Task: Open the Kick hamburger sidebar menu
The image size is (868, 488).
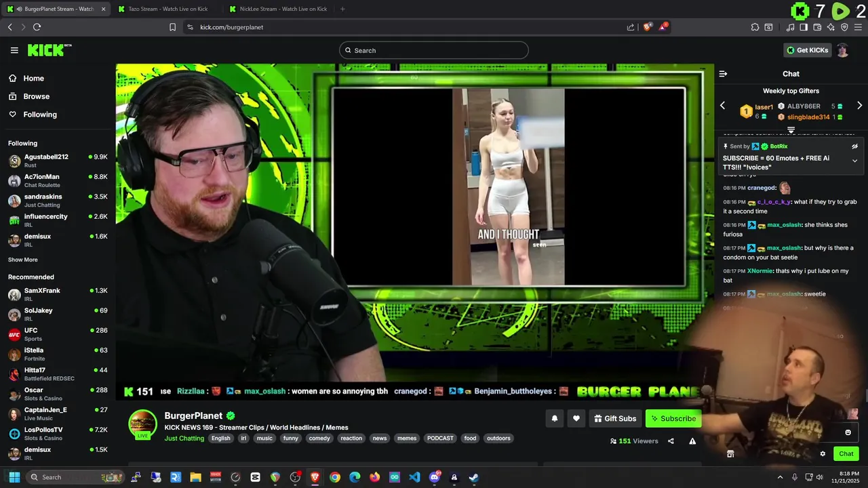Action: coord(14,50)
